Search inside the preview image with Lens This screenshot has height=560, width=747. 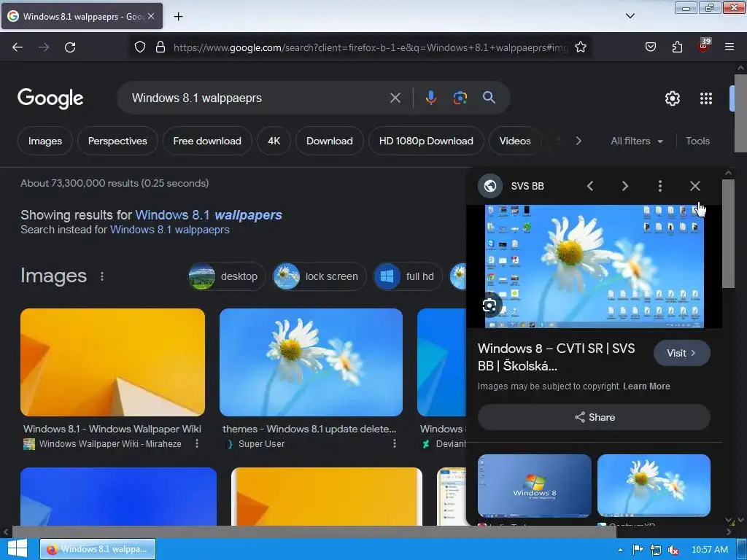point(489,306)
